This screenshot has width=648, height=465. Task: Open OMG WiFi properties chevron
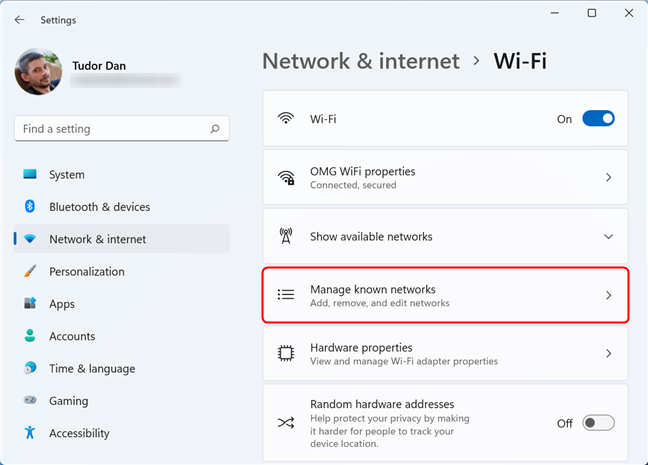point(608,178)
